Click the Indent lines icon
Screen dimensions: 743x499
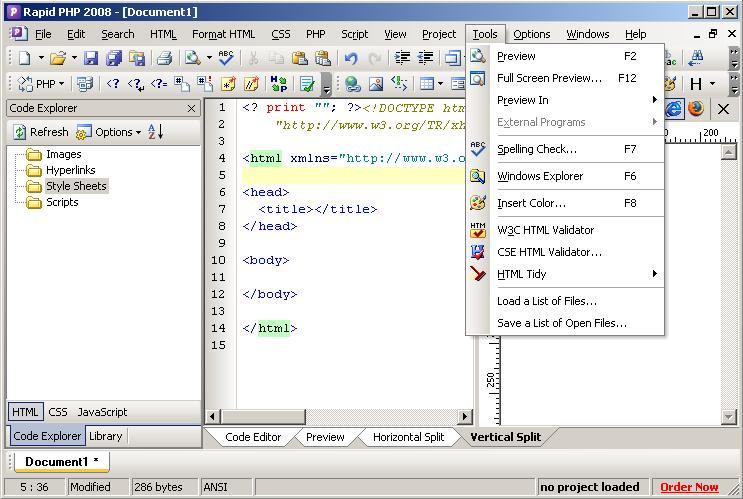(x=402, y=58)
